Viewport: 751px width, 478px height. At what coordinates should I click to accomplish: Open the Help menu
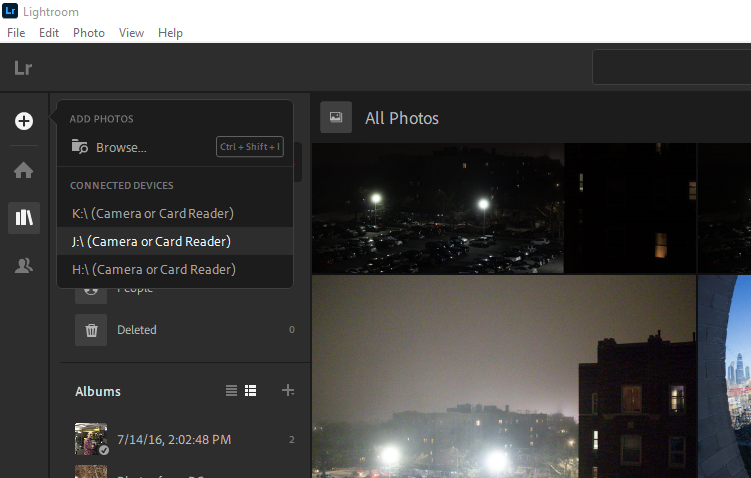[170, 33]
